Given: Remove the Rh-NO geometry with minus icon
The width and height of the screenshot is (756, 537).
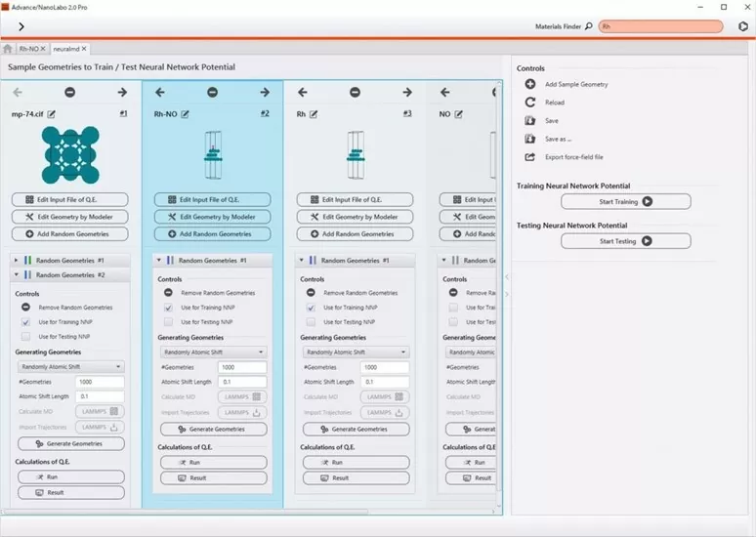Looking at the screenshot, I should click(x=213, y=93).
